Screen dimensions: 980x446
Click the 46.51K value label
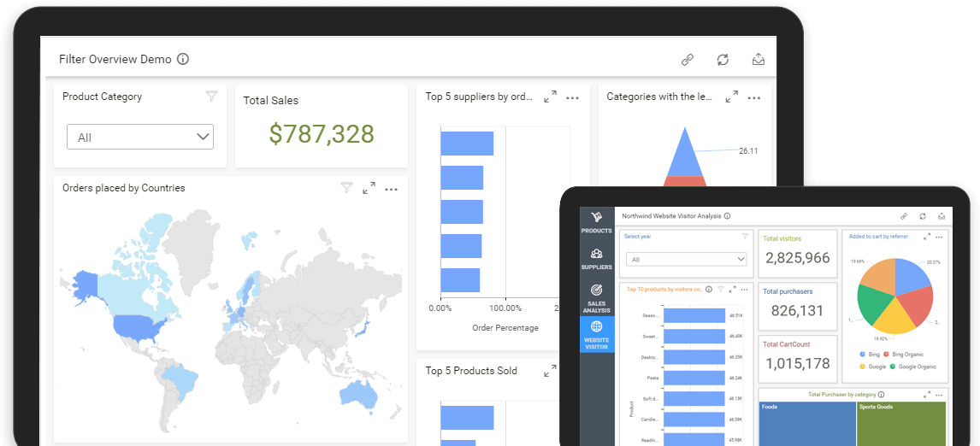[x=735, y=315]
